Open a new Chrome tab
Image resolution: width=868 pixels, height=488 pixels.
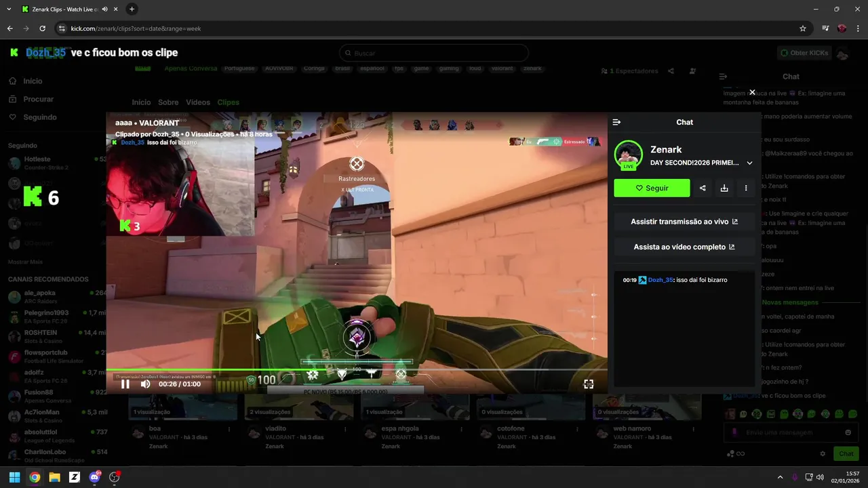point(132,9)
